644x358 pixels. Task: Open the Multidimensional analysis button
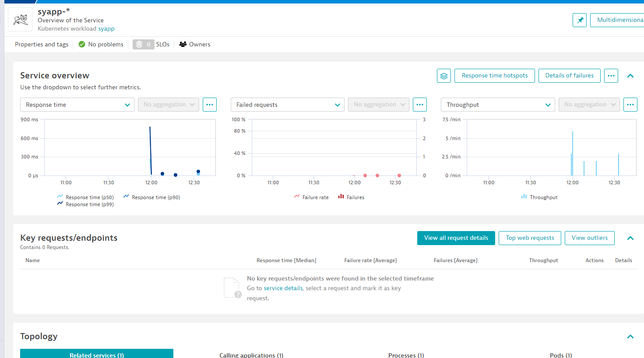617,20
